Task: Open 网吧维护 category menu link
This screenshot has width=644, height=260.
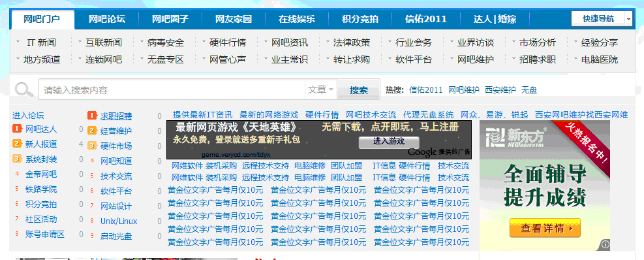Action: [476, 59]
